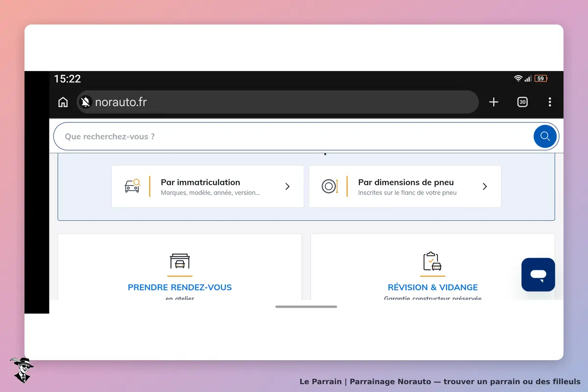Select 'Par dimensions de pneu' option
This screenshot has height=392, width=588.
pyautogui.click(x=405, y=186)
